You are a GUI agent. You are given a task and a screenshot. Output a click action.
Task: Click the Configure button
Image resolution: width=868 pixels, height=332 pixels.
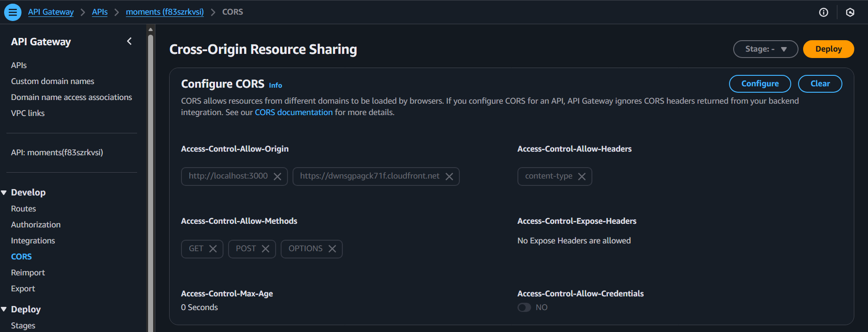click(x=760, y=84)
